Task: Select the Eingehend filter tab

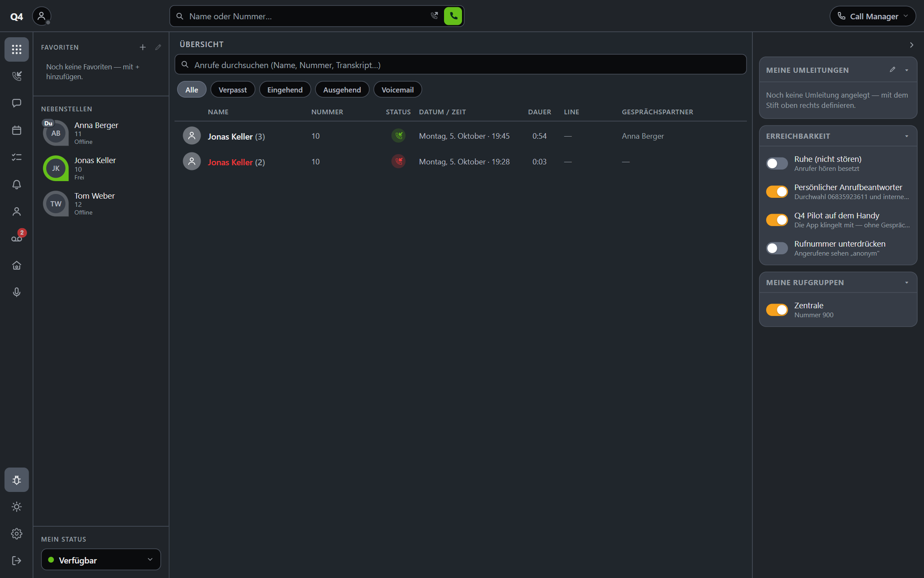Action: [285, 90]
